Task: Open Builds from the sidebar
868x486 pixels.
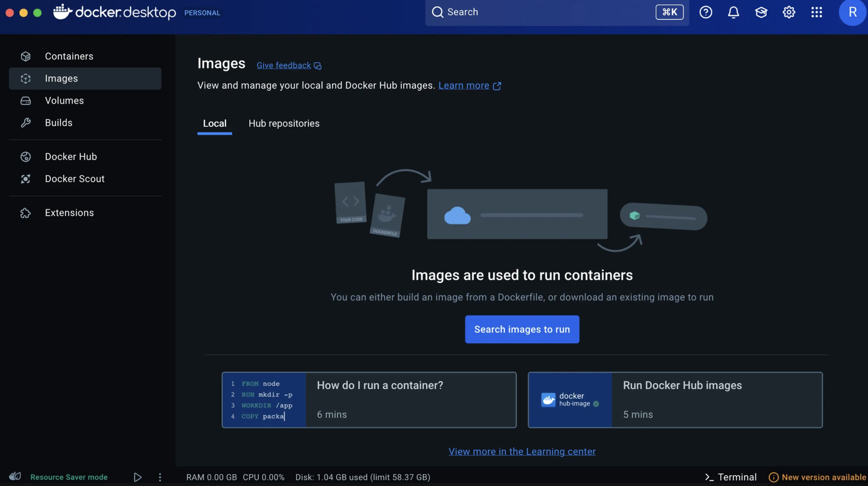Action: point(85,123)
